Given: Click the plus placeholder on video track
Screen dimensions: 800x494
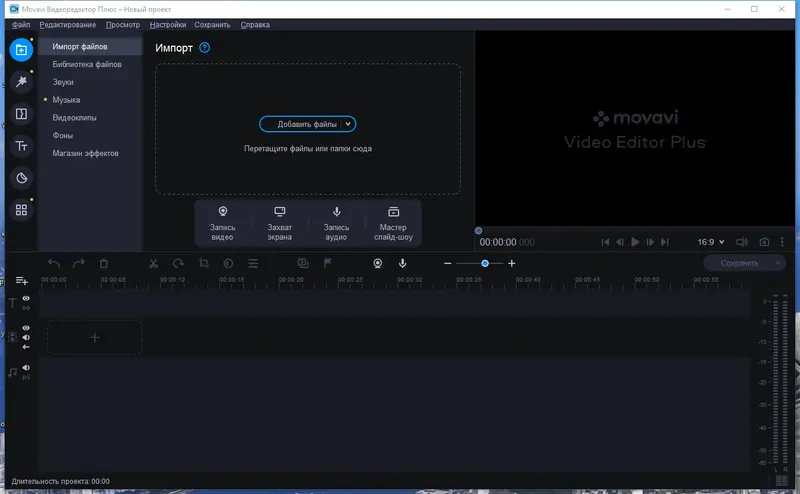Looking at the screenshot, I should click(94, 337).
